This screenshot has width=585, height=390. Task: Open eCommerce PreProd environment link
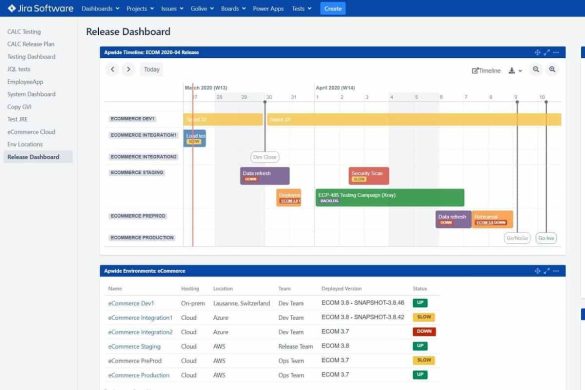pos(135,361)
